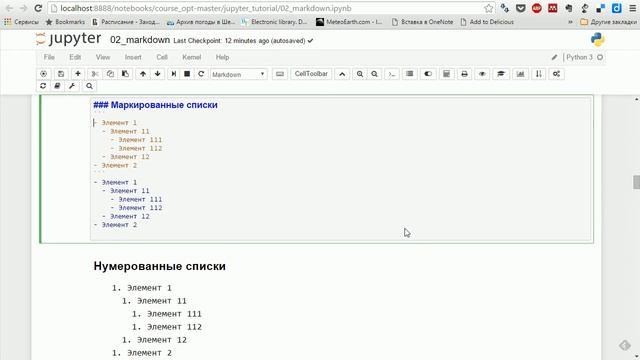The image size is (640, 360).
Task: Click the search magnifier in second toolbar row
Action: [89, 86]
